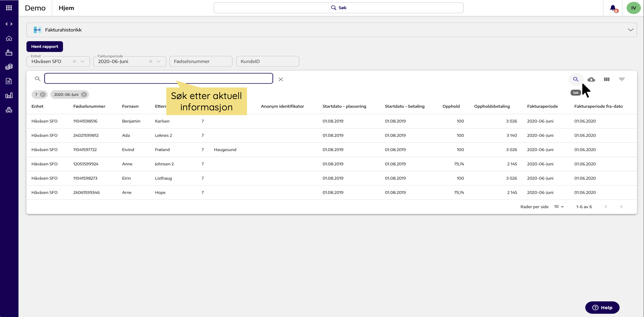Clear the Enhet selection Håvåsen SFO
Screen dimensions: 644x317
click(x=74, y=61)
